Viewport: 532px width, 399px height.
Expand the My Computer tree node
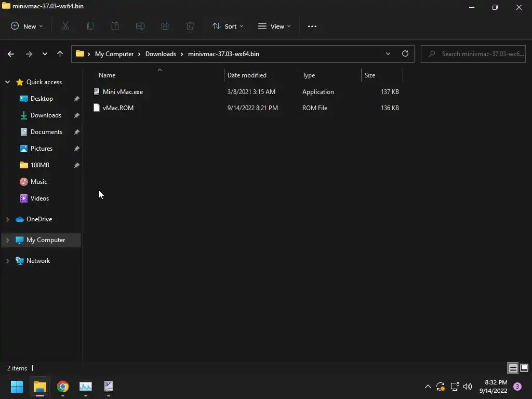[7, 240]
